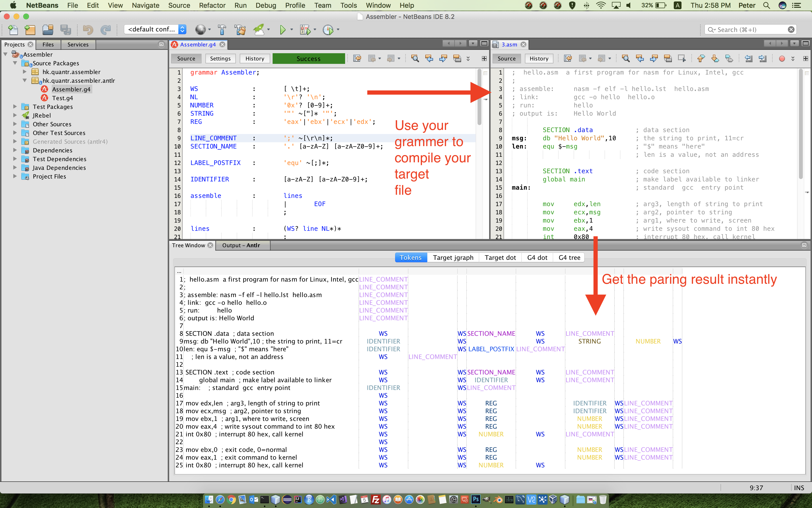Click the globe browser icon in toolbar
This screenshot has height=508, width=812.
tap(200, 30)
